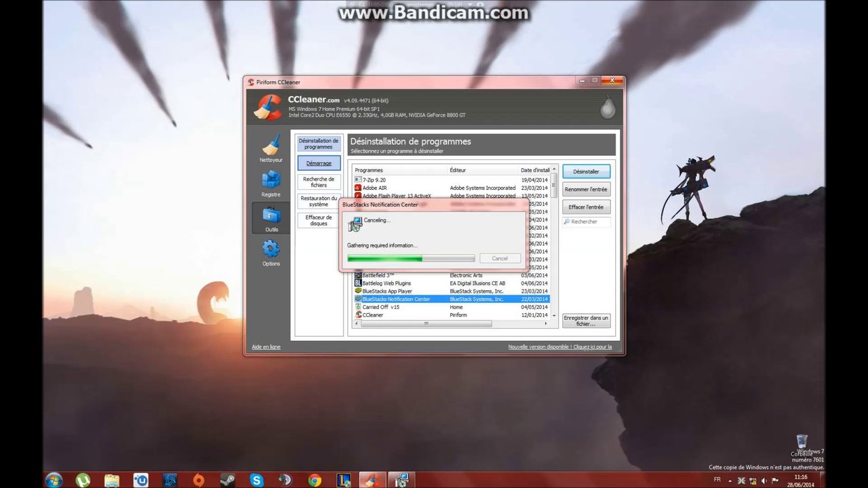
Task: Click the FR language indicator in tray
Action: click(x=717, y=479)
